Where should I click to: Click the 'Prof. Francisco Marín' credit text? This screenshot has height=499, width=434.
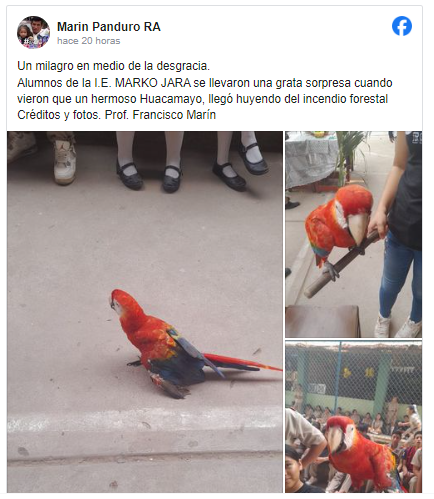click(x=160, y=115)
